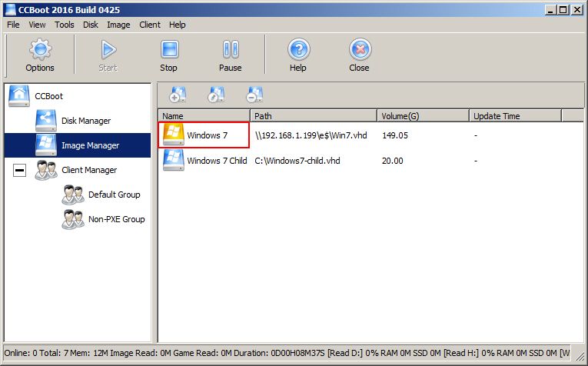Click the Non-PXE Group users icon
The height and width of the screenshot is (366, 588).
pos(73,219)
